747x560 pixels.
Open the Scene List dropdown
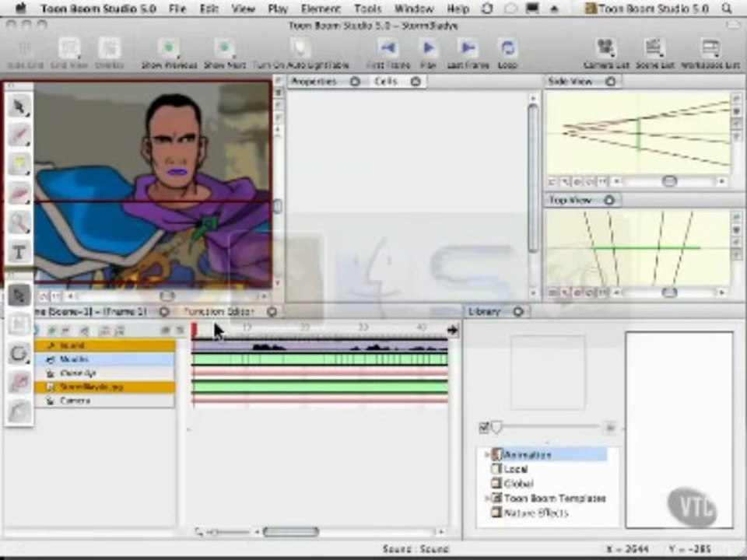(655, 48)
